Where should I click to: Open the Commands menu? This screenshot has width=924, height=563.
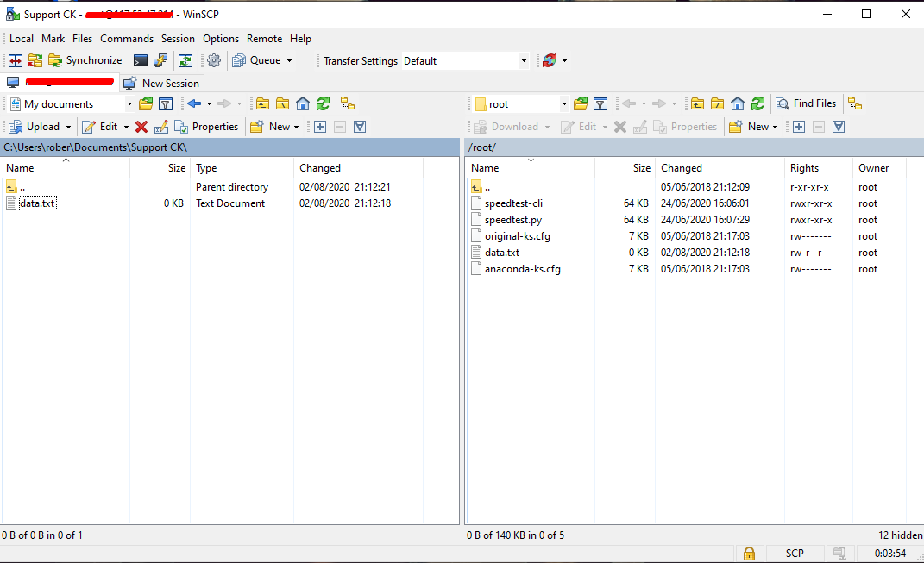pos(127,39)
